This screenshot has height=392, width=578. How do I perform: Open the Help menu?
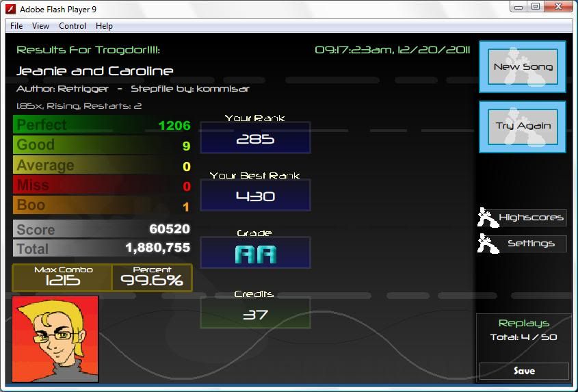104,26
